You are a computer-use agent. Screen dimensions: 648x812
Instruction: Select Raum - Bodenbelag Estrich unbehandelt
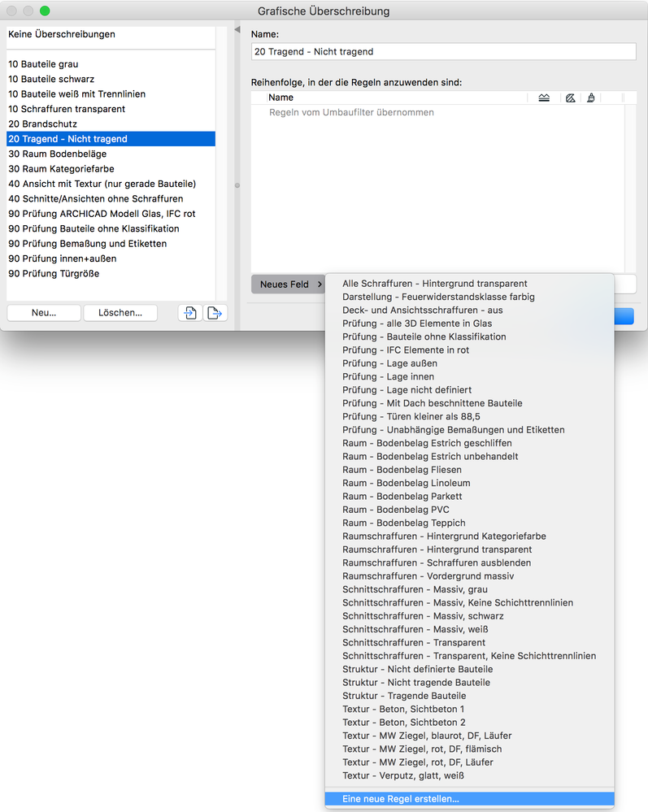pyautogui.click(x=430, y=456)
